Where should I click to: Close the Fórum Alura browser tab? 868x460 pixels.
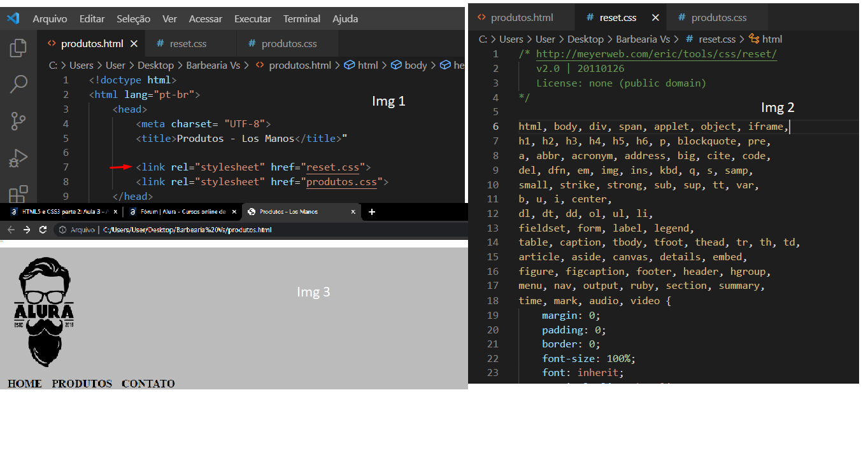[234, 212]
